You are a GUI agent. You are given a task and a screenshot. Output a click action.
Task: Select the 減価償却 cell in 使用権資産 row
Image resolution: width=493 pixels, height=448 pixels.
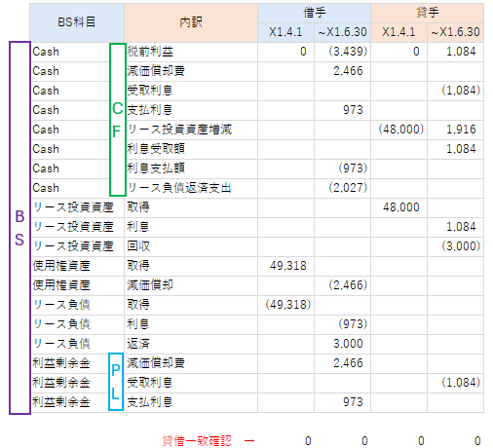(x=191, y=285)
